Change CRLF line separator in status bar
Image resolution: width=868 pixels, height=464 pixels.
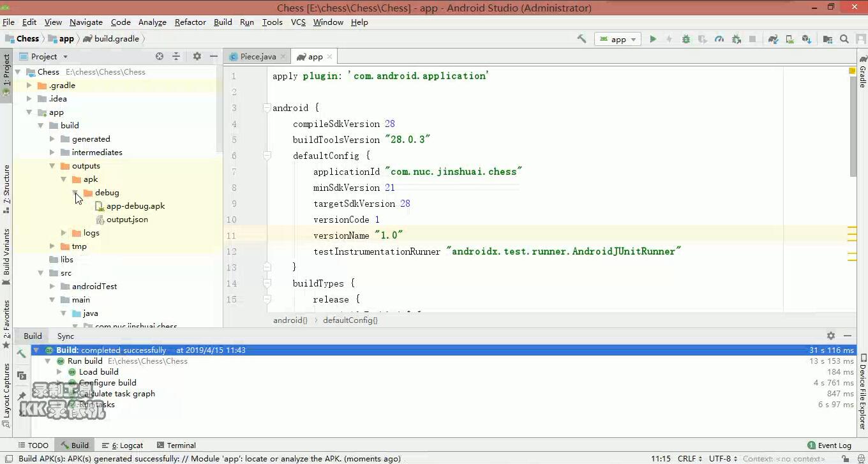point(690,458)
